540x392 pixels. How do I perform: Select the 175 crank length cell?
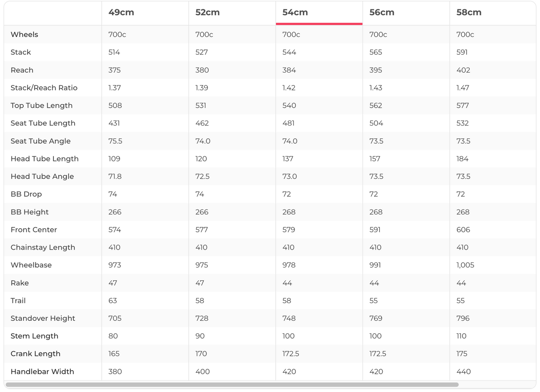462,354
